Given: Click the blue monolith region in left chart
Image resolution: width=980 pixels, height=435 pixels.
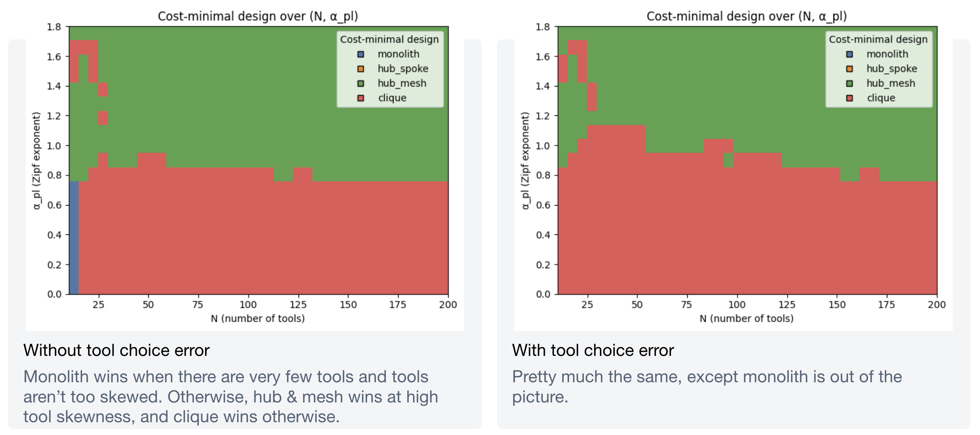Looking at the screenshot, I should pyautogui.click(x=74, y=238).
